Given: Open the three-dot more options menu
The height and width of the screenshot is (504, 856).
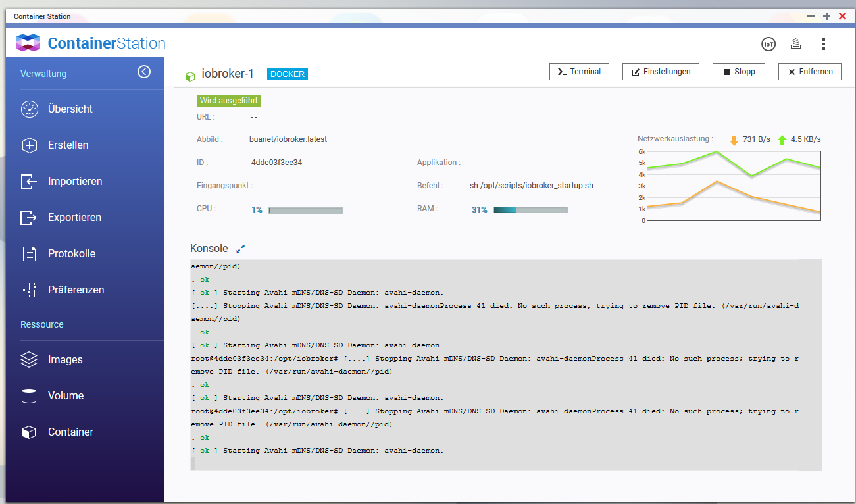Looking at the screenshot, I should click(824, 44).
